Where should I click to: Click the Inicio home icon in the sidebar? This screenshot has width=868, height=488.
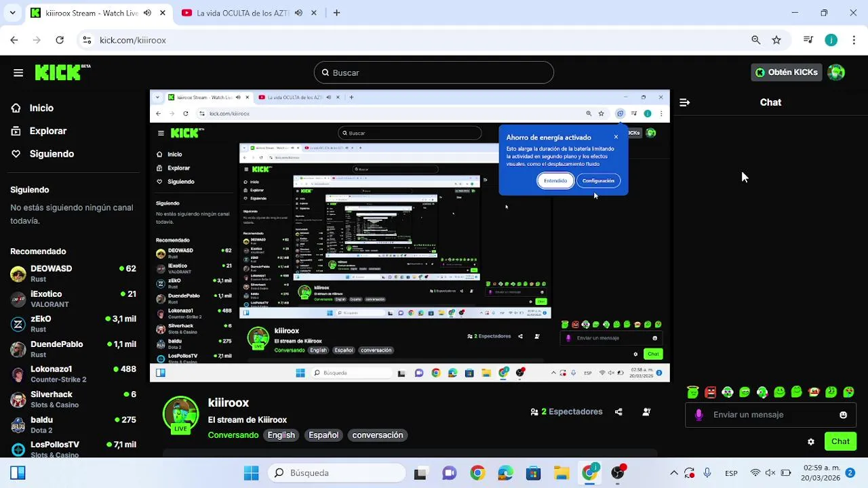pyautogui.click(x=16, y=108)
